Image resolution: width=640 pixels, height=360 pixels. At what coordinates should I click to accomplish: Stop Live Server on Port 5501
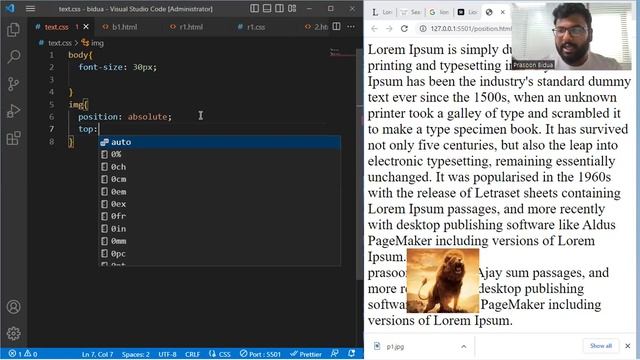click(x=260, y=354)
